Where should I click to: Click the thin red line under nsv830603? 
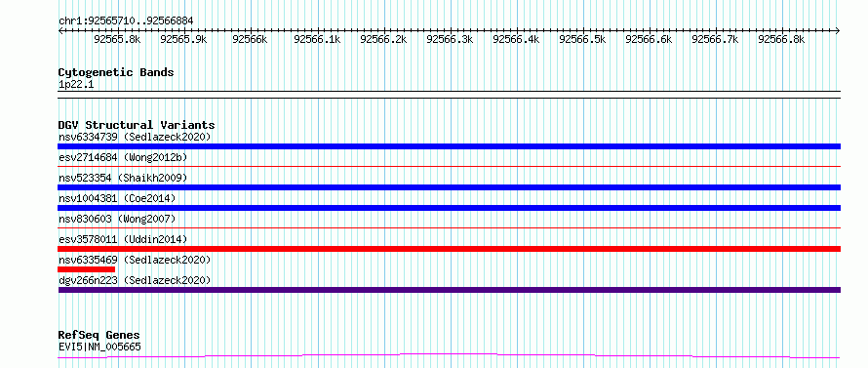tap(449, 227)
